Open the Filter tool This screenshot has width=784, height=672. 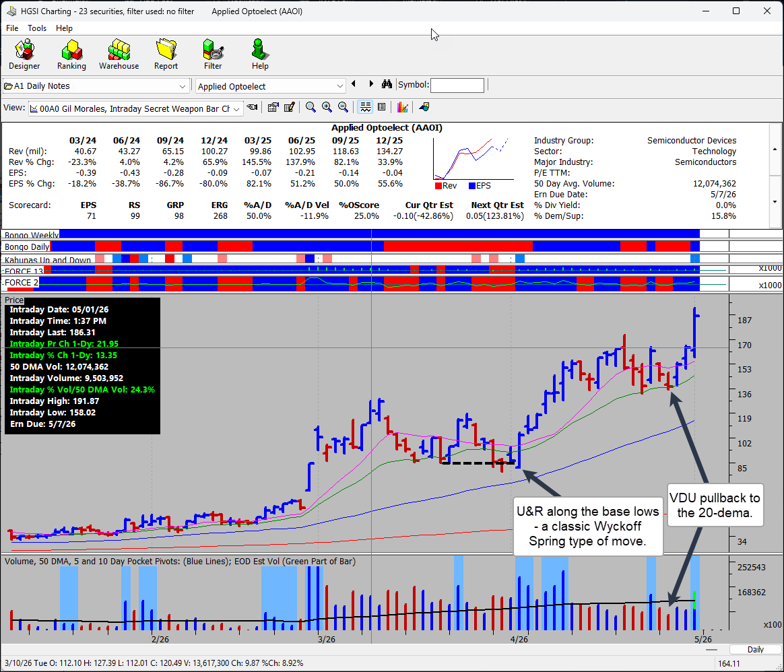(213, 55)
